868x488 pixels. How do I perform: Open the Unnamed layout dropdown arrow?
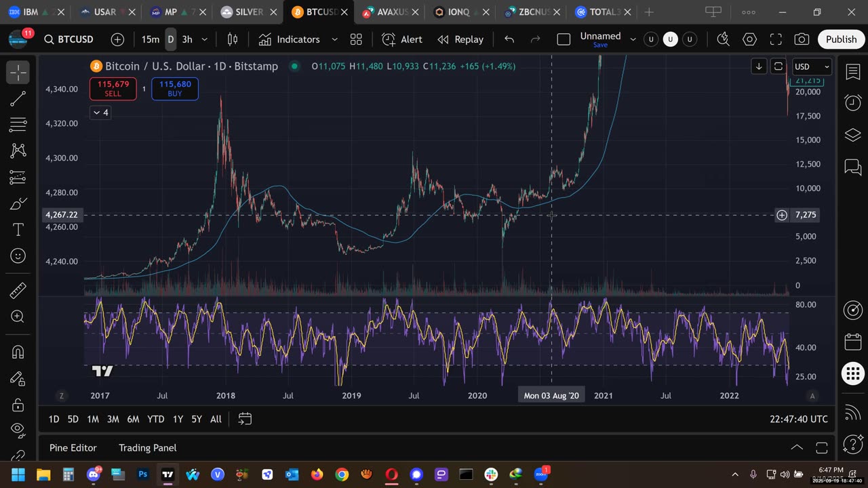pyautogui.click(x=633, y=39)
